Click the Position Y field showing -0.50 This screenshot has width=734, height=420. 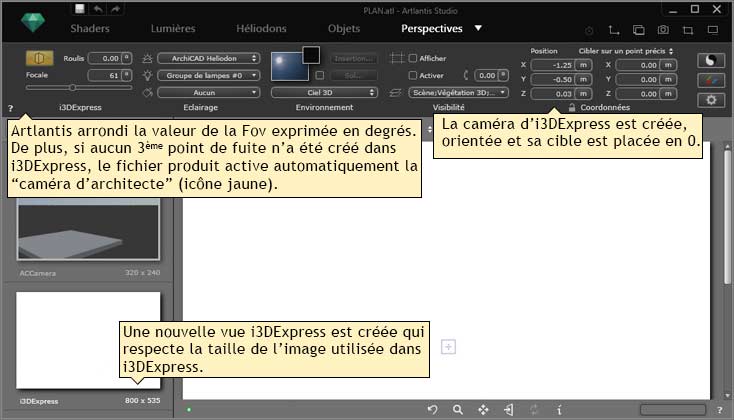[553, 80]
